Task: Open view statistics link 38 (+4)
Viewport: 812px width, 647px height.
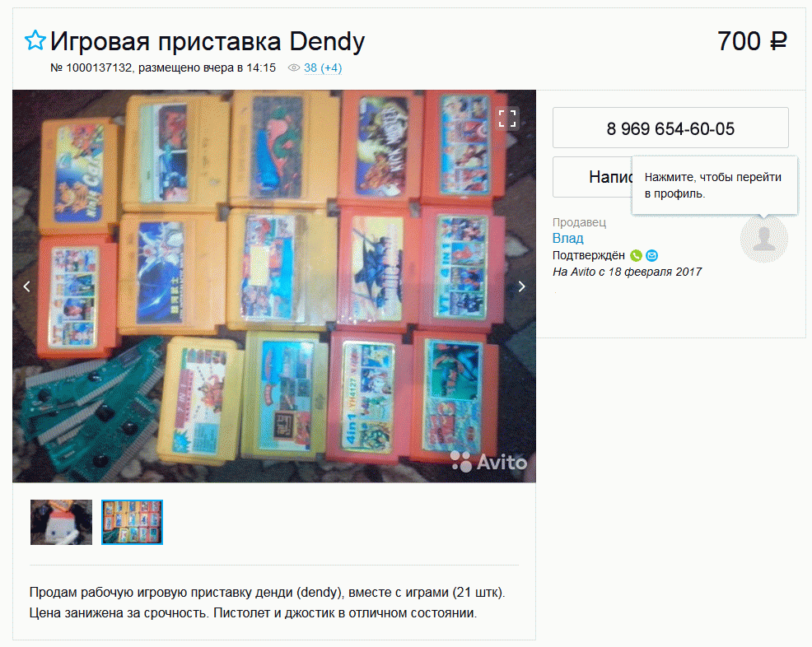Action: click(x=323, y=67)
